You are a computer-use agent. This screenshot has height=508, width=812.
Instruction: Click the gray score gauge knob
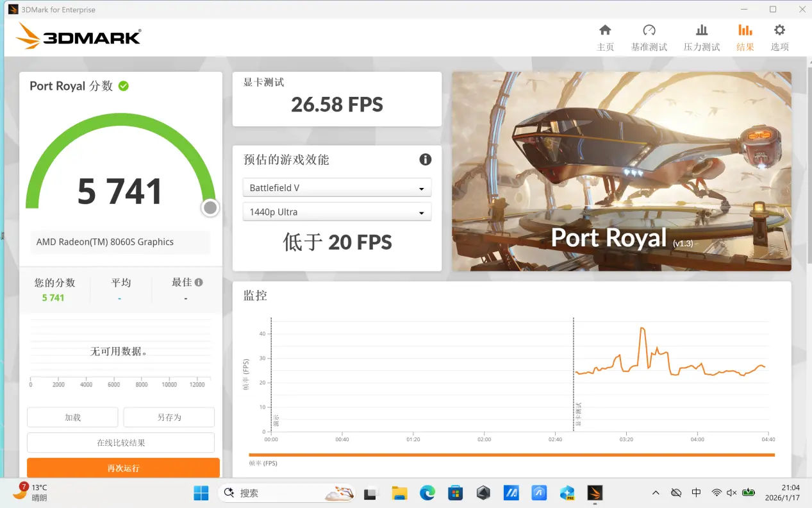pos(210,208)
